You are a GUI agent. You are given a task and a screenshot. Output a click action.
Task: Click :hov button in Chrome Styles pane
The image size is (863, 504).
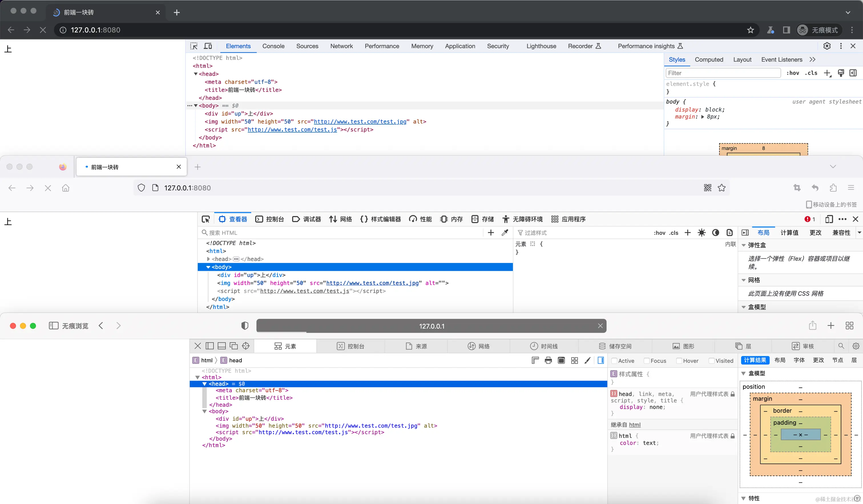point(793,73)
